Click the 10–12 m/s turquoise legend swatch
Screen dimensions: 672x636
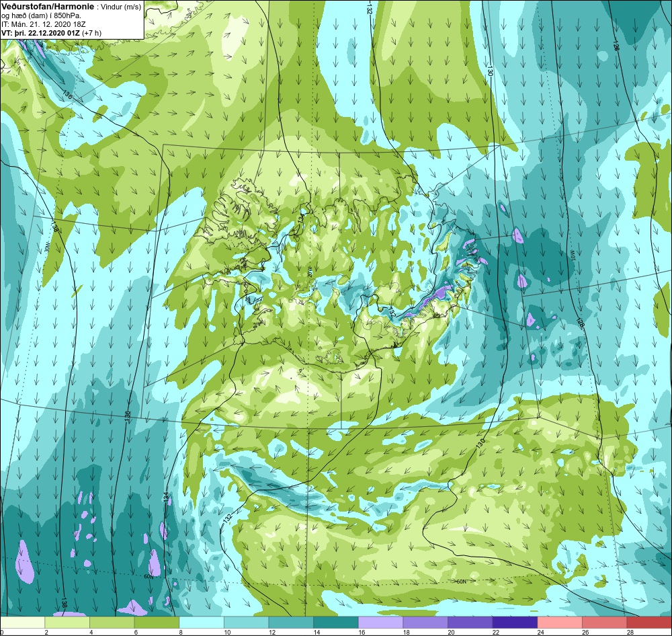tap(247, 623)
